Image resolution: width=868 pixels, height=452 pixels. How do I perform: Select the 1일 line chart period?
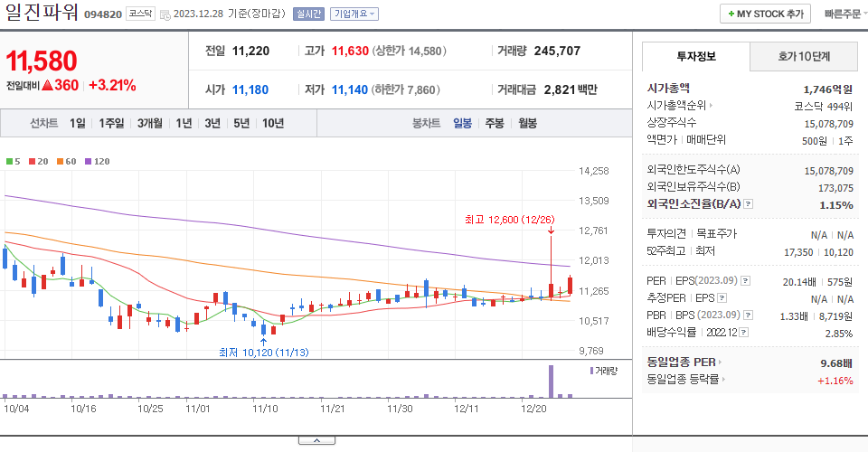pyautogui.click(x=78, y=123)
